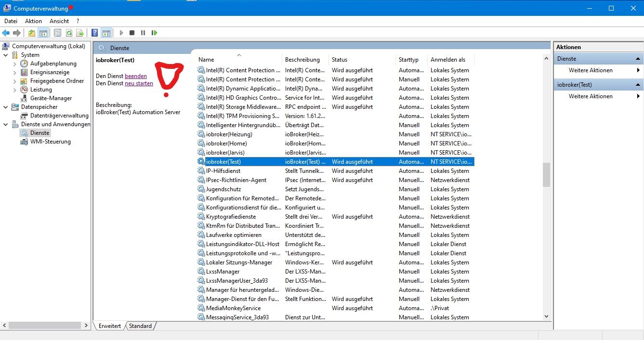Toggle the show/hide console tree icon
Viewport: 644px width, 340px height.
(43, 33)
